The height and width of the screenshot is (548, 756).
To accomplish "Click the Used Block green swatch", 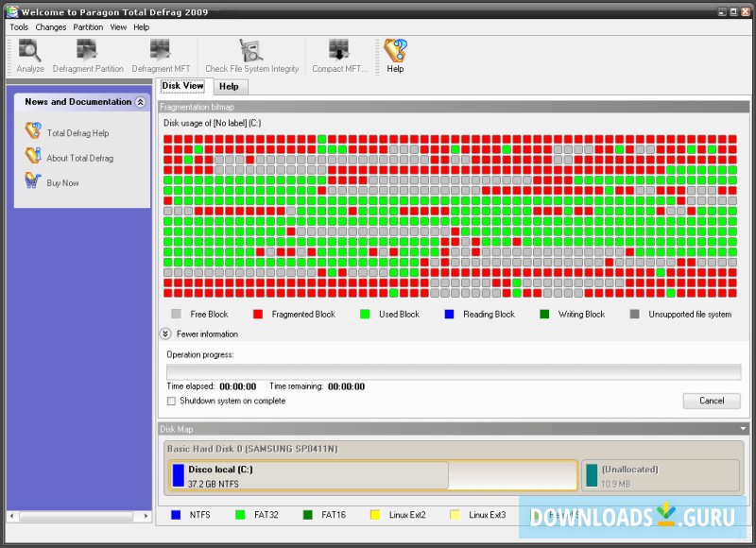I will (x=365, y=315).
